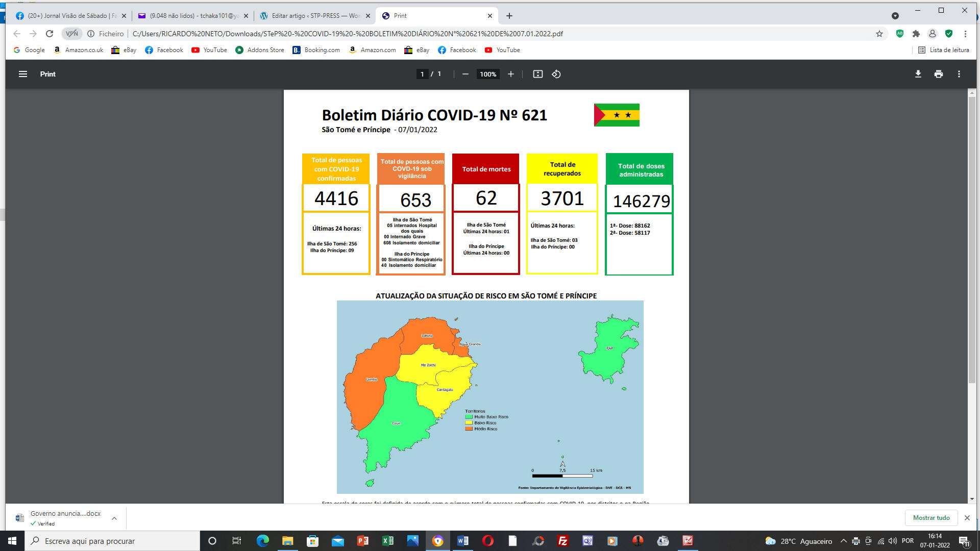Open Cortana circle icon on taskbar

[212, 541]
